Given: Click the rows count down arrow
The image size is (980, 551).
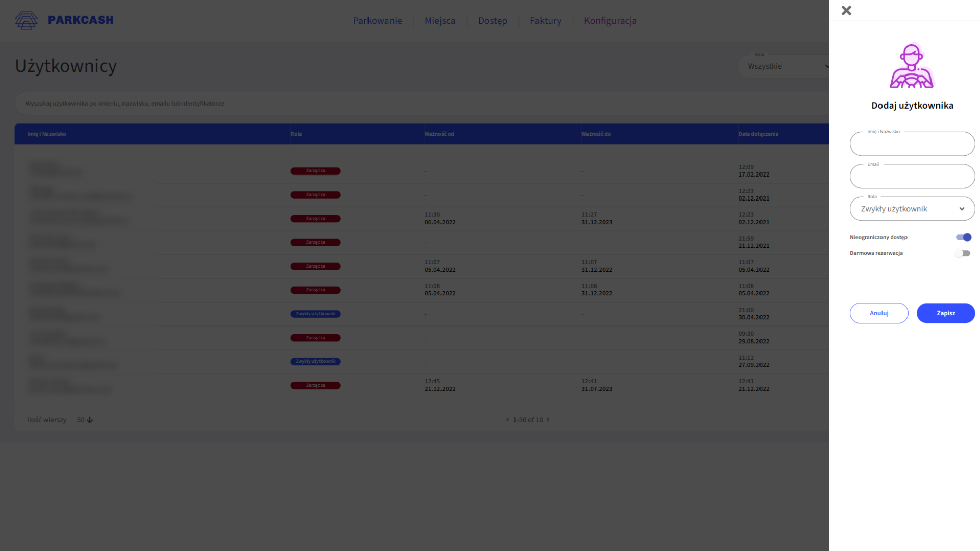Looking at the screenshot, I should [90, 420].
